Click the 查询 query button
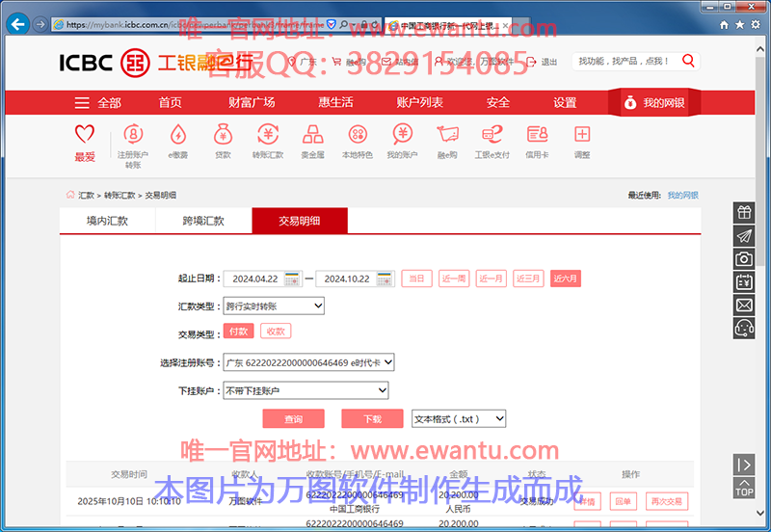This screenshot has height=532, width=771. [x=294, y=419]
